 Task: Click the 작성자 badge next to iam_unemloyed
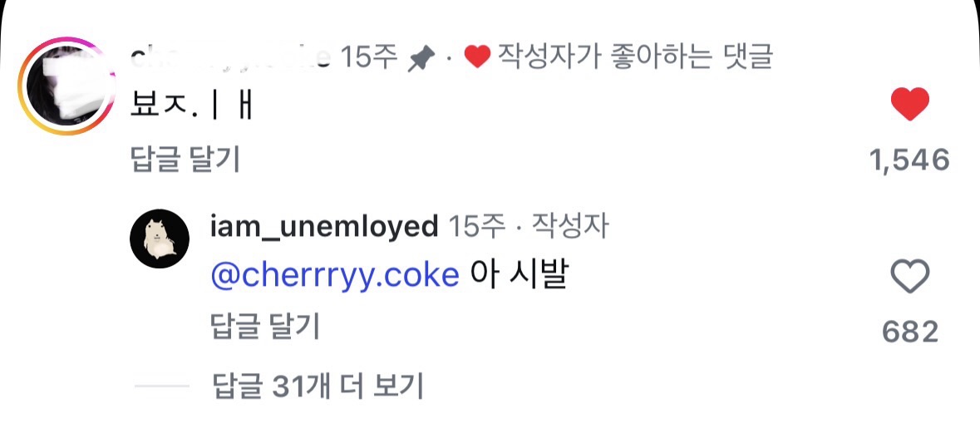point(570,225)
